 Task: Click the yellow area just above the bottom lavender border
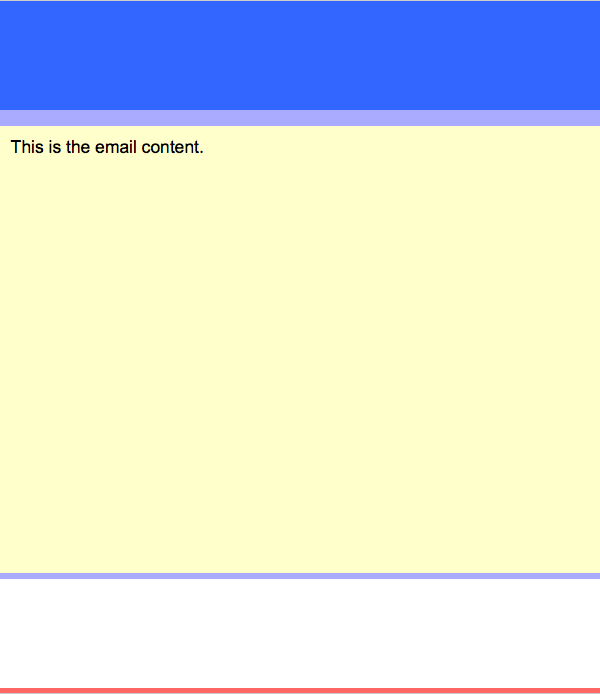(x=300, y=569)
